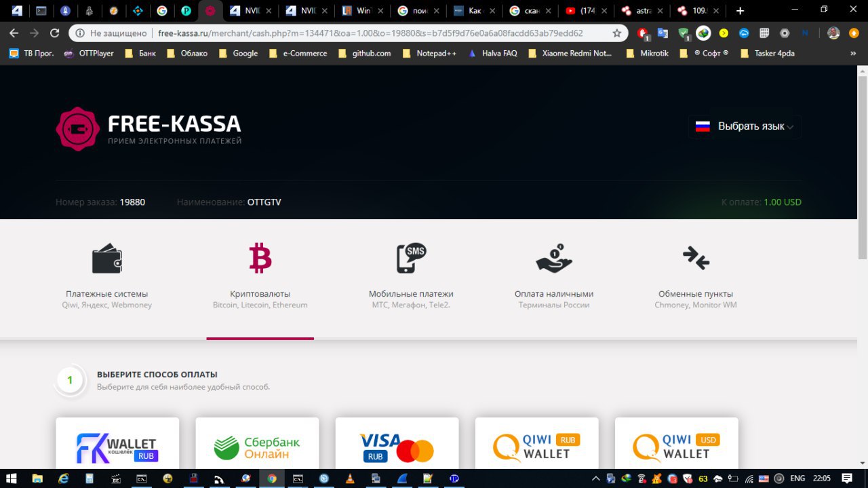Open the Windows notification center

[846, 478]
